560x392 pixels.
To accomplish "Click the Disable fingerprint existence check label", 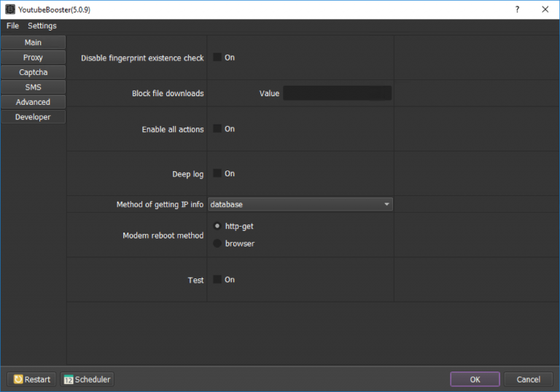I will (142, 58).
